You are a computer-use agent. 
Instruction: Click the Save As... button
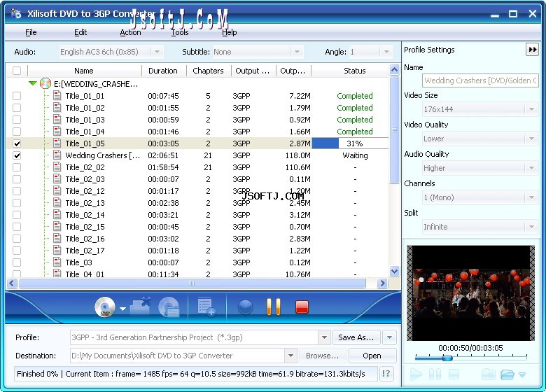[356, 337]
